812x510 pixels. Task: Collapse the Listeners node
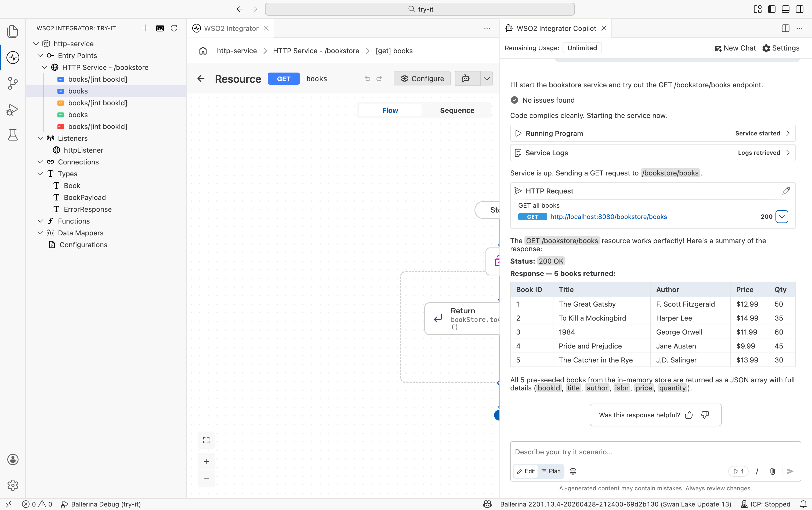(x=41, y=138)
